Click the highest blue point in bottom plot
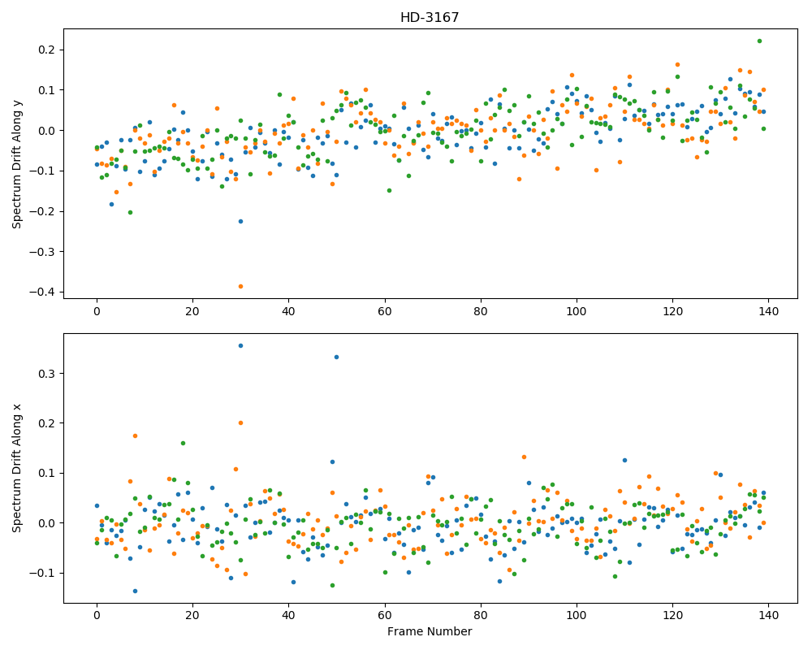 (x=241, y=346)
